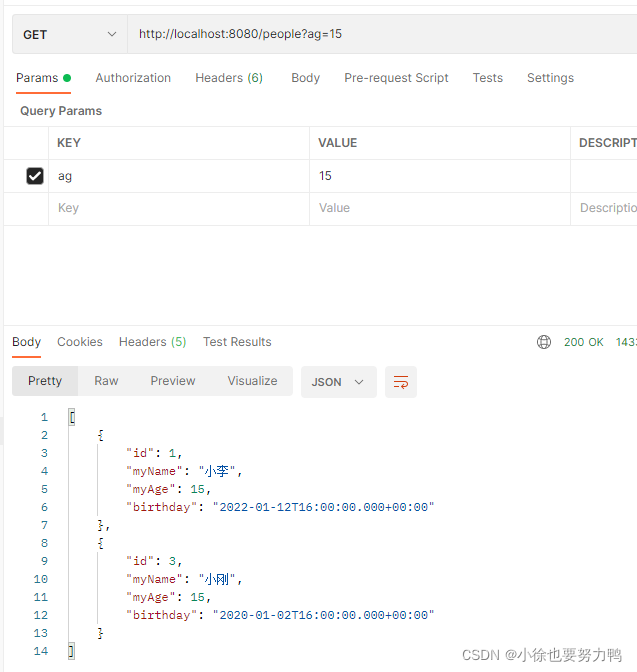Viewport: 637px width, 672px height.
Task: Collapse the object brace on line 8
Action: pos(101,543)
